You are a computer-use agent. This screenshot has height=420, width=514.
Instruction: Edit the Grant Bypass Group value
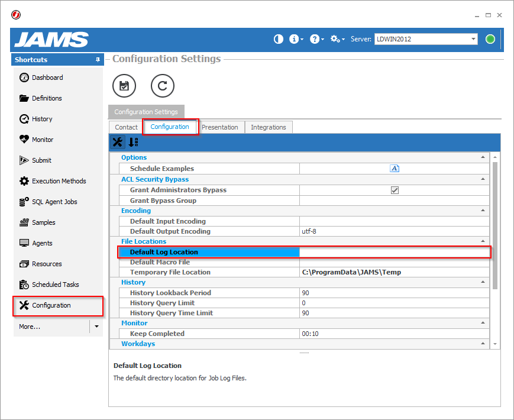tap(395, 201)
